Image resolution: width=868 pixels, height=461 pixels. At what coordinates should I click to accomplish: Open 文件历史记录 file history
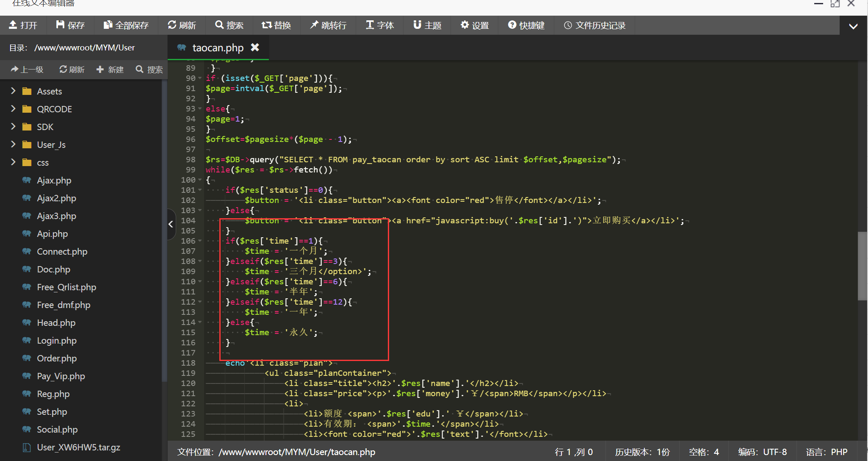click(595, 25)
